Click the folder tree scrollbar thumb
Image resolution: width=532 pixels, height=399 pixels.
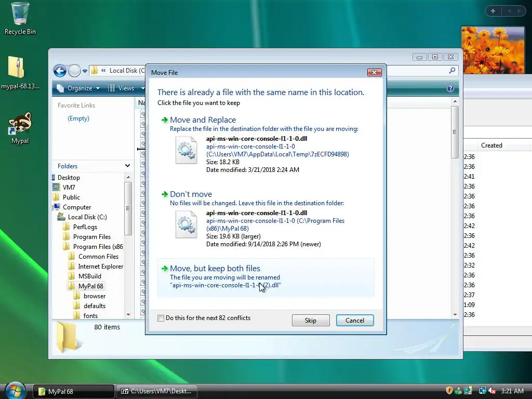pyautogui.click(x=128, y=208)
